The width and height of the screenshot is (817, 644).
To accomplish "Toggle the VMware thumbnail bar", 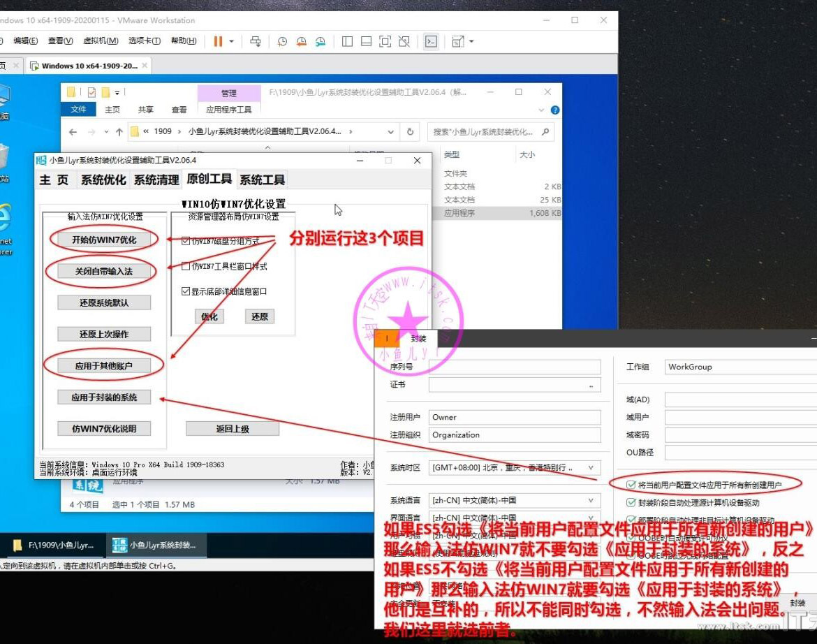I will 367,41.
